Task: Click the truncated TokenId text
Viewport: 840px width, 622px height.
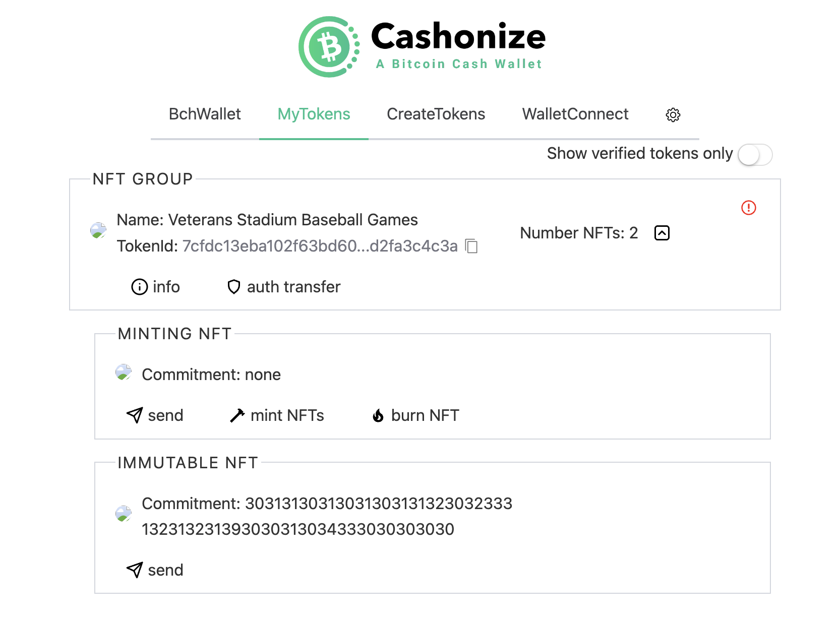Action: click(320, 246)
